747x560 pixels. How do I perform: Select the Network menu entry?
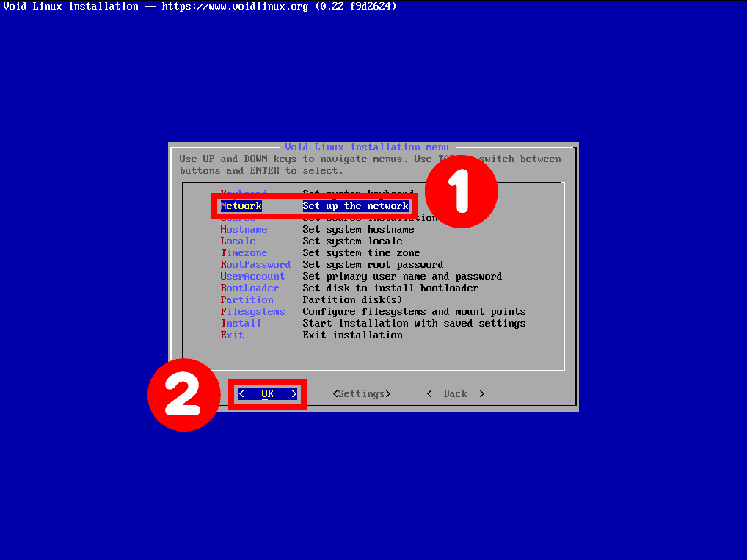[241, 206]
